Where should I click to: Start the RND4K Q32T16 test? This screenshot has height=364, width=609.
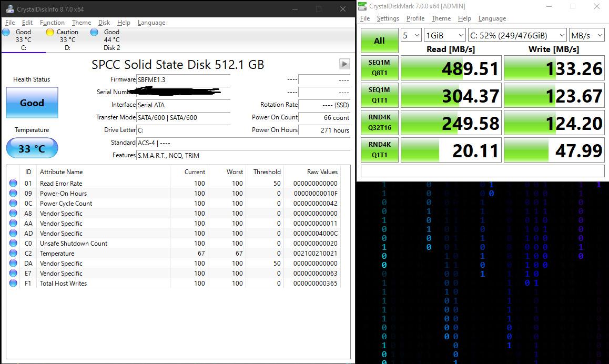click(380, 123)
